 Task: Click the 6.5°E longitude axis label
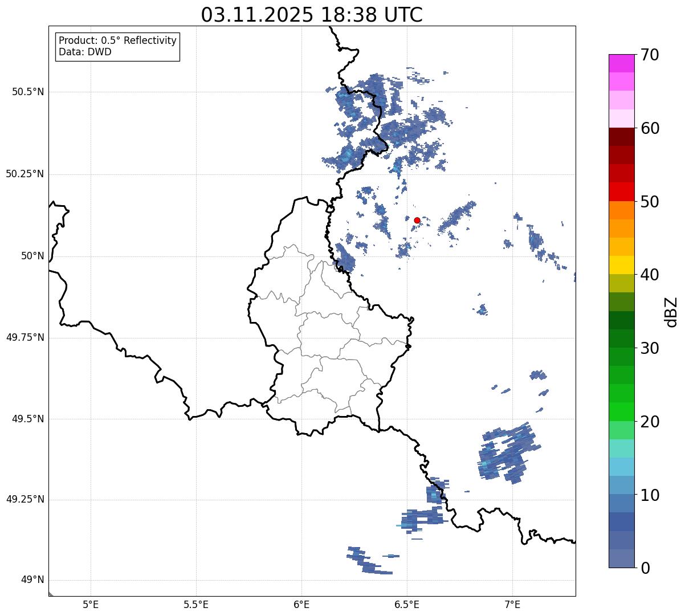(407, 604)
